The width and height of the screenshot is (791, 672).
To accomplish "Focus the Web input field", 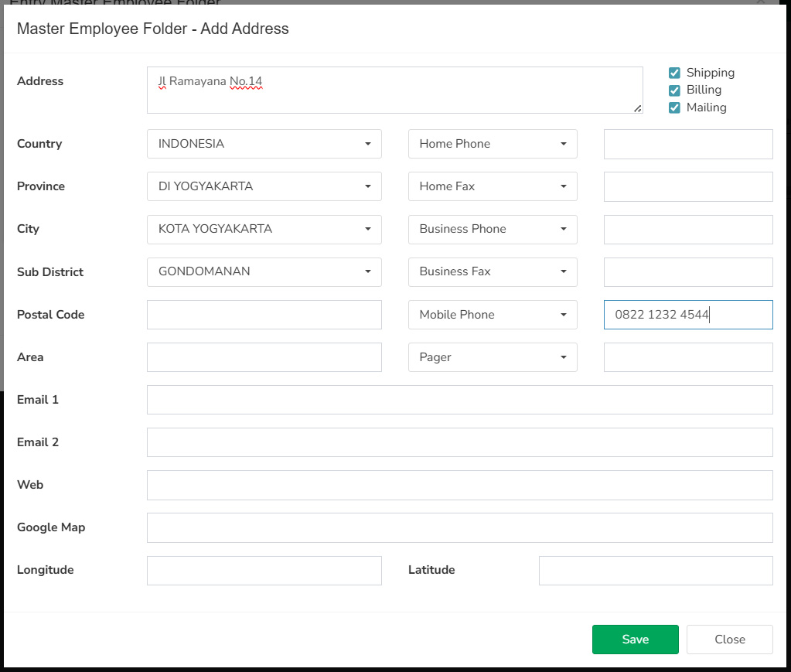I will pos(459,486).
